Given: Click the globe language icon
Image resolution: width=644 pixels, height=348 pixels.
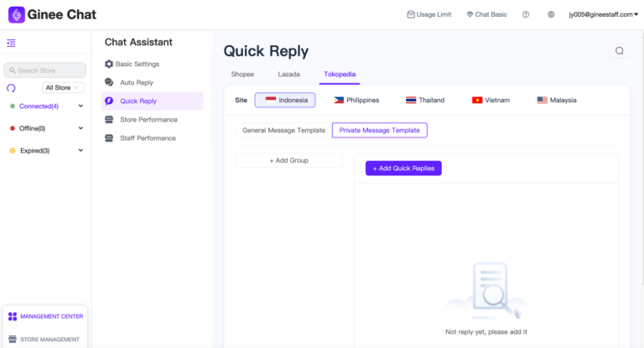Looking at the screenshot, I should click(x=551, y=14).
